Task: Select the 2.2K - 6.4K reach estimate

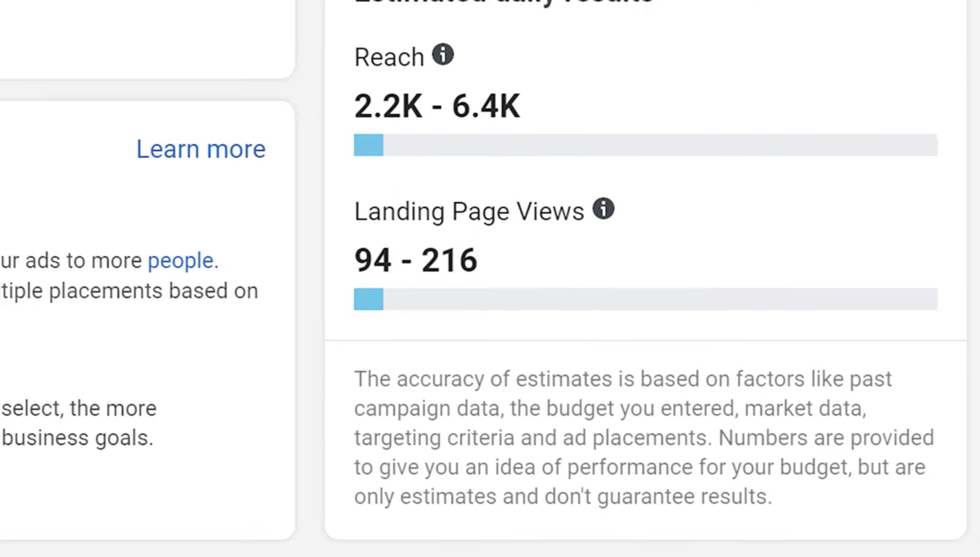Action: (437, 106)
